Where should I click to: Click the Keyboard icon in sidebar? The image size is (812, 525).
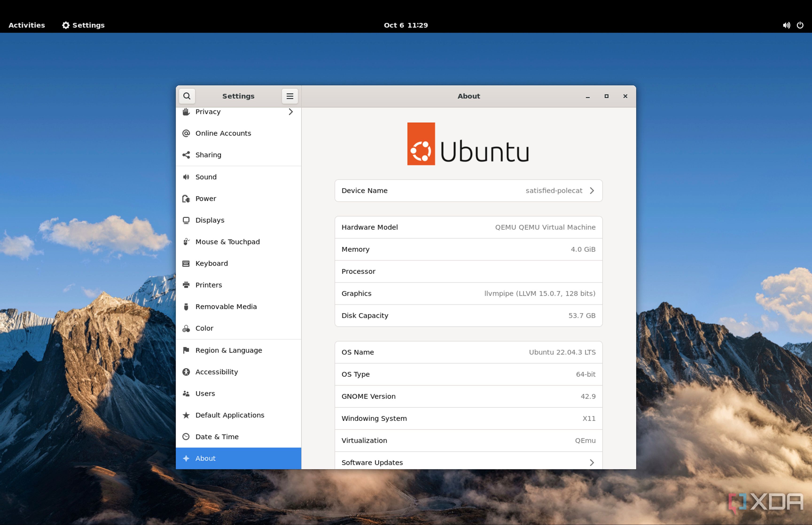tap(186, 263)
